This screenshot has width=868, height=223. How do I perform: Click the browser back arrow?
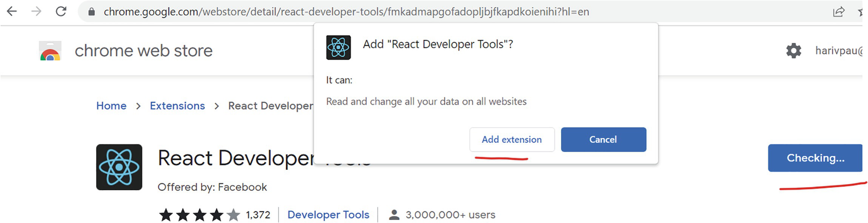[12, 12]
